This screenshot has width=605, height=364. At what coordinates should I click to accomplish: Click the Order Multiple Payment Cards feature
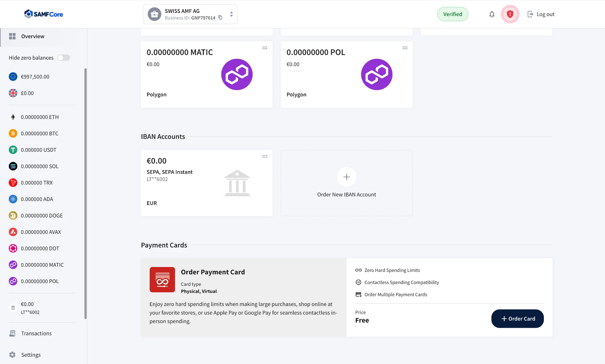click(391, 294)
